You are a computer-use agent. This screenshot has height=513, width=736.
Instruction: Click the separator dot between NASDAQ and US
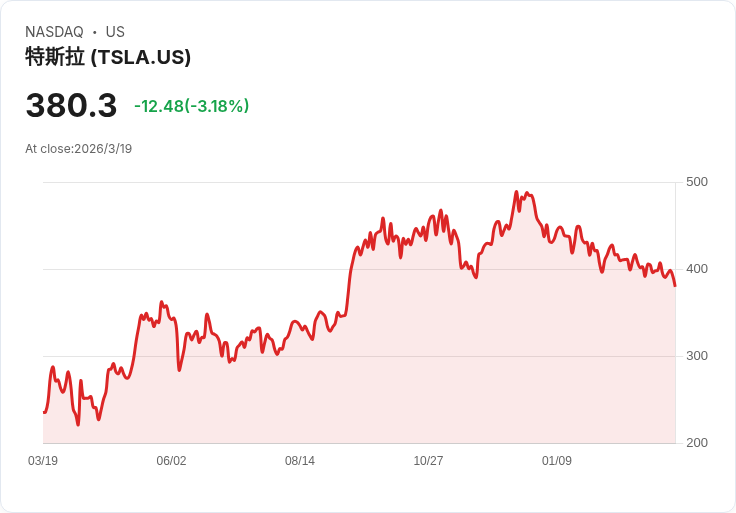click(95, 32)
